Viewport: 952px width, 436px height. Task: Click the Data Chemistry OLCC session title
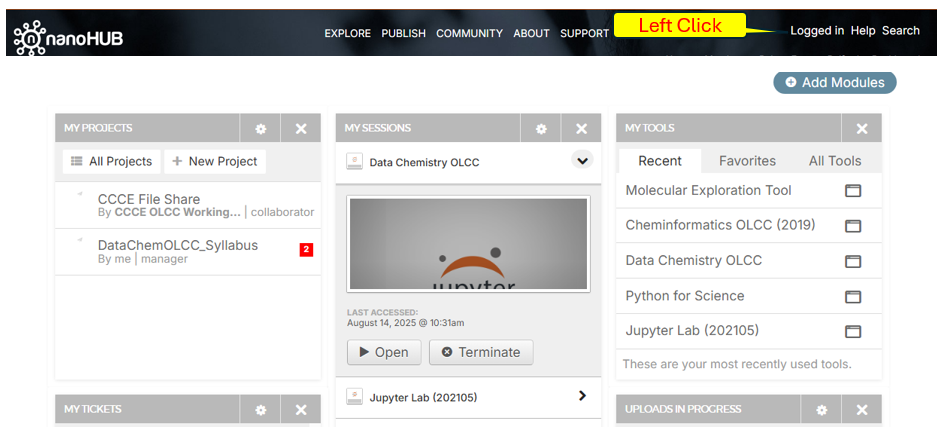[x=424, y=162]
